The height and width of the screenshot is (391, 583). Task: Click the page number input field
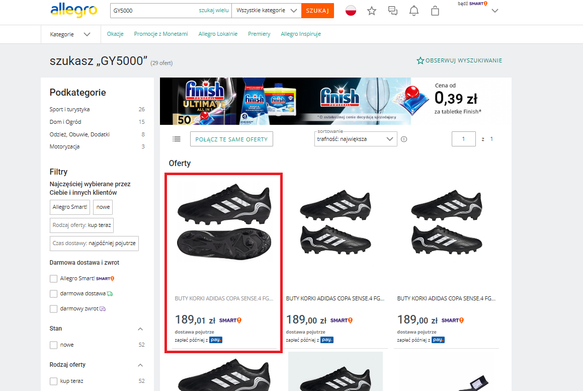(x=463, y=139)
